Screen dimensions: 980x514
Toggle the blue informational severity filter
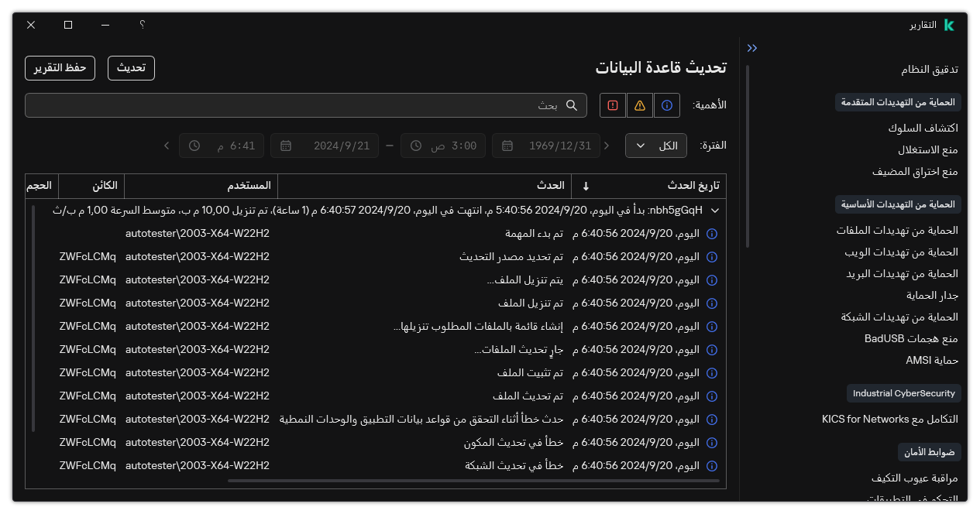666,105
